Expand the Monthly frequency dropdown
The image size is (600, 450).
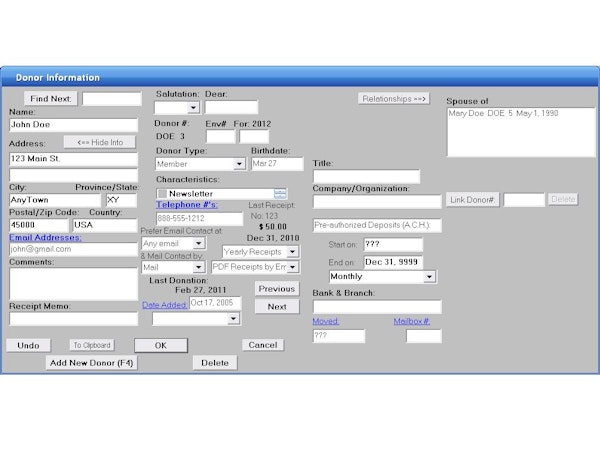430,277
